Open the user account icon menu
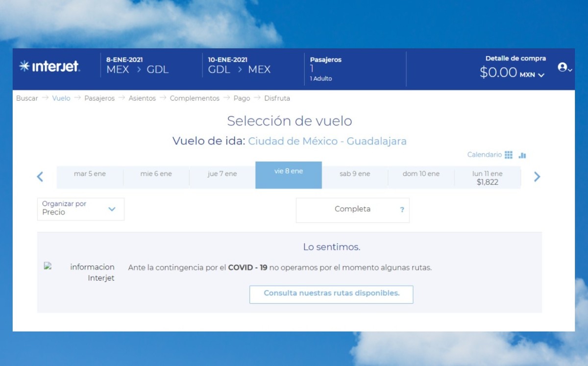Viewport: 588px width, 366px height. (x=564, y=68)
